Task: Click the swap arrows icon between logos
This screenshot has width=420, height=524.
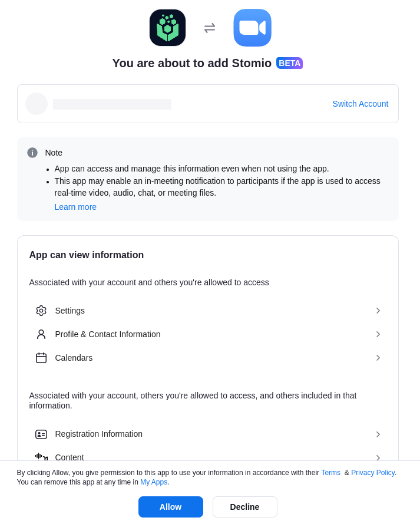Action: pyautogui.click(x=210, y=28)
